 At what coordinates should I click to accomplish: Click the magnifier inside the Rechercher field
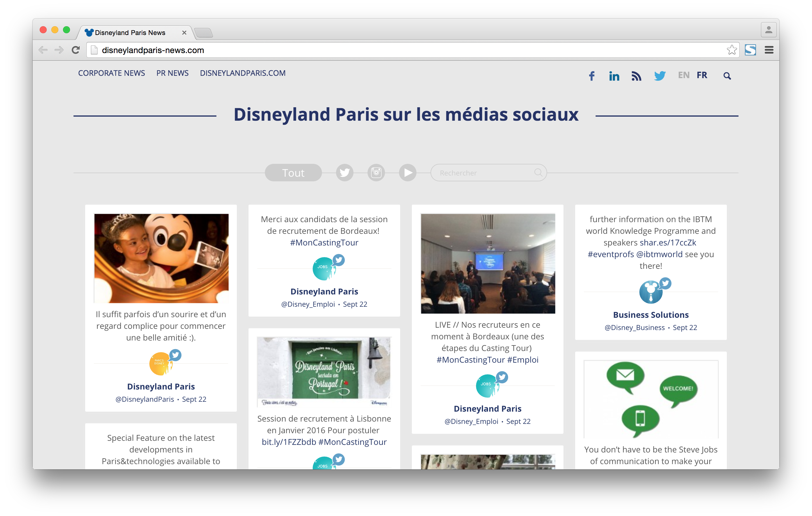click(x=538, y=173)
